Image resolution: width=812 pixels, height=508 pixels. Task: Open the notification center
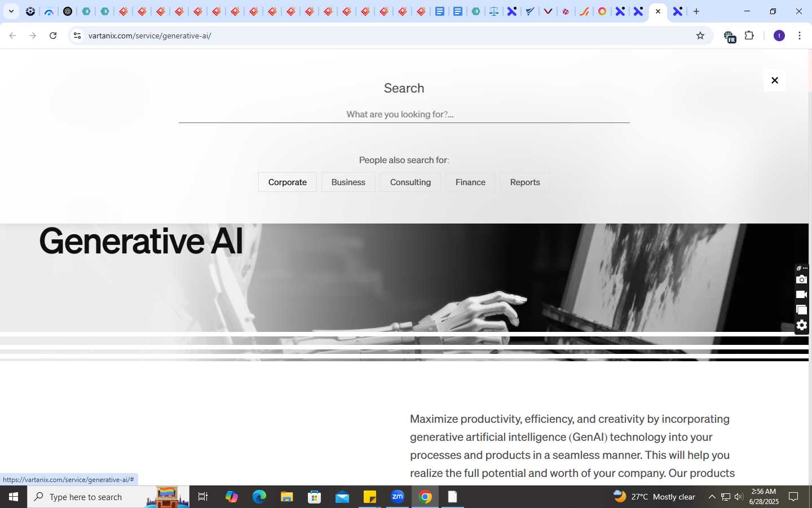[793, 497]
